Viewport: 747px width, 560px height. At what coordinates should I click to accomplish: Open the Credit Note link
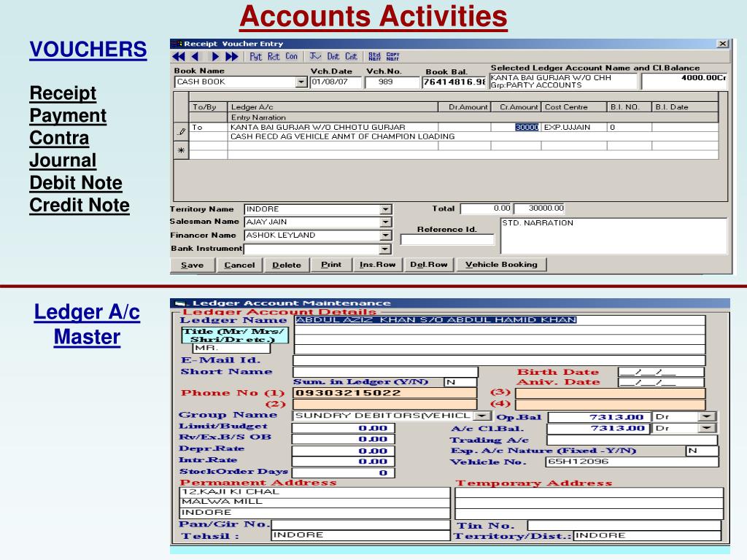click(x=80, y=205)
